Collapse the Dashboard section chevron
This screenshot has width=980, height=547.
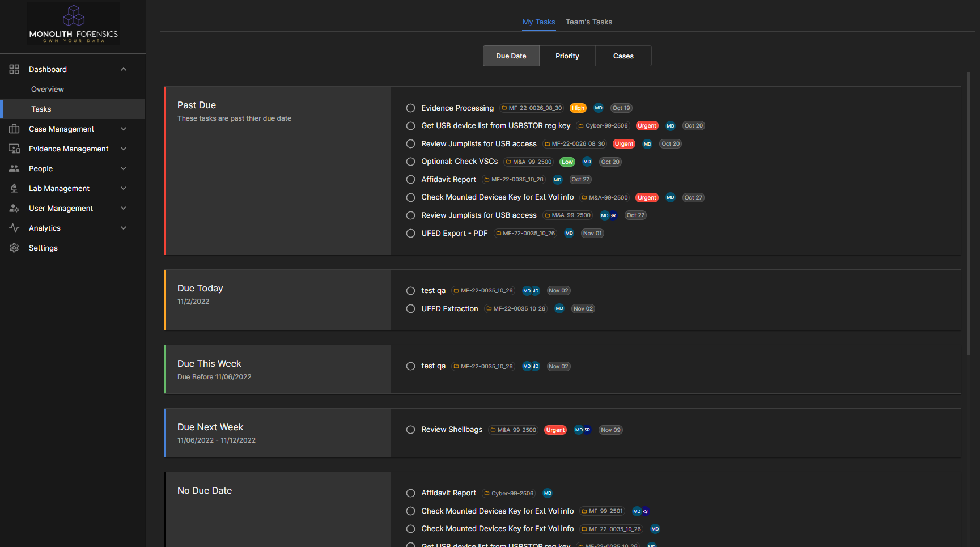point(124,69)
